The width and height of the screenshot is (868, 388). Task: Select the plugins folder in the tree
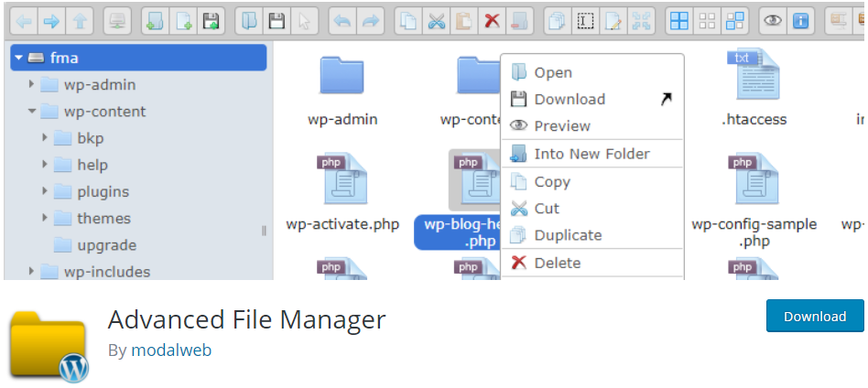[x=103, y=191]
